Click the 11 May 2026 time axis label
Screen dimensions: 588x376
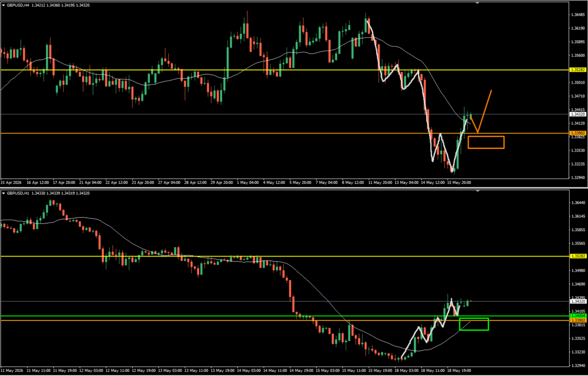pyautogui.click(x=11, y=370)
